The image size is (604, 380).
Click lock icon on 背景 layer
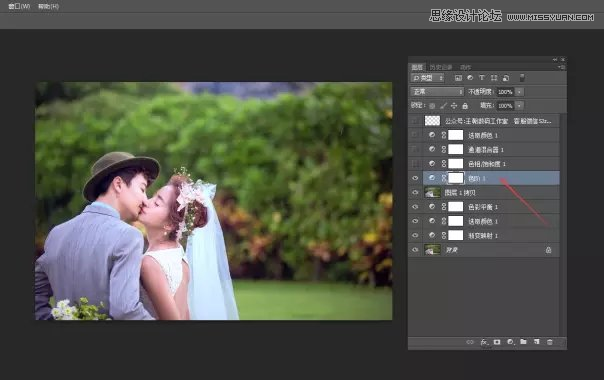pos(548,250)
